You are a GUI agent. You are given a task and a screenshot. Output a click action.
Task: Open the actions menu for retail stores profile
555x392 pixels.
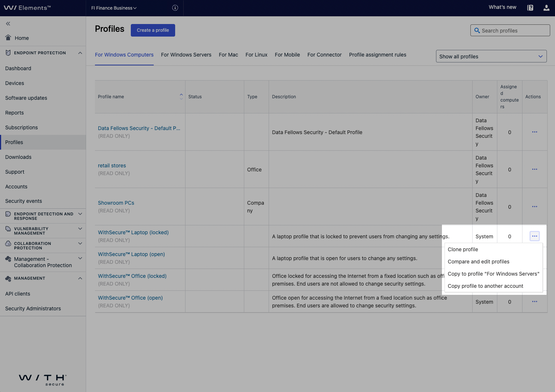(535, 169)
